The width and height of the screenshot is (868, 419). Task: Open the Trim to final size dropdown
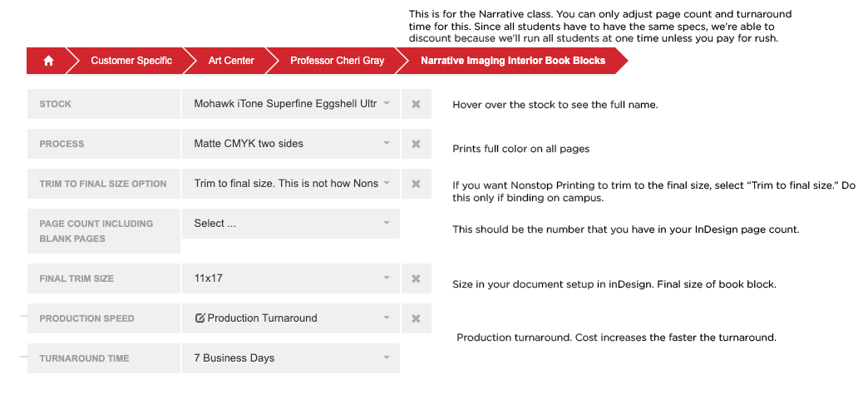291,184
